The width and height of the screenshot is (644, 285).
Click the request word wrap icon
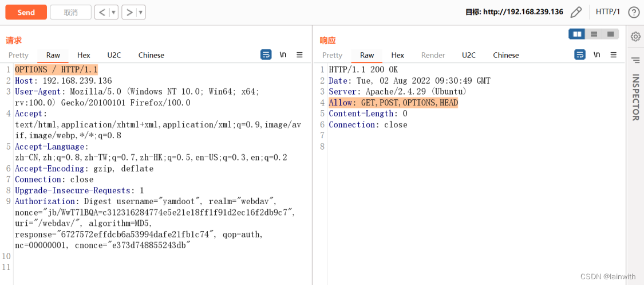click(x=266, y=55)
